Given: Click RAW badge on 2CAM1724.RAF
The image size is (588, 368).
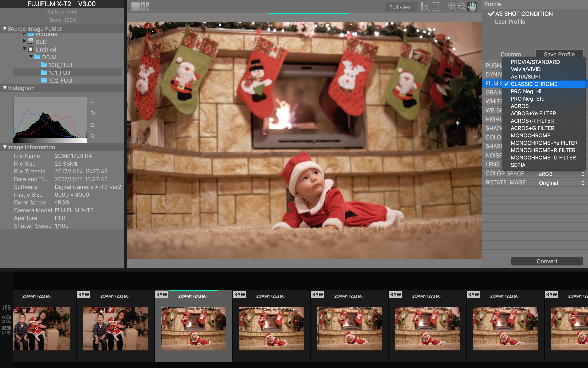Looking at the screenshot, I should tap(162, 294).
